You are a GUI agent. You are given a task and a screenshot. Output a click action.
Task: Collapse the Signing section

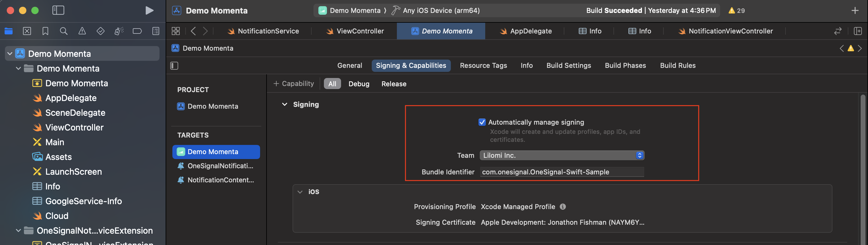pos(284,105)
